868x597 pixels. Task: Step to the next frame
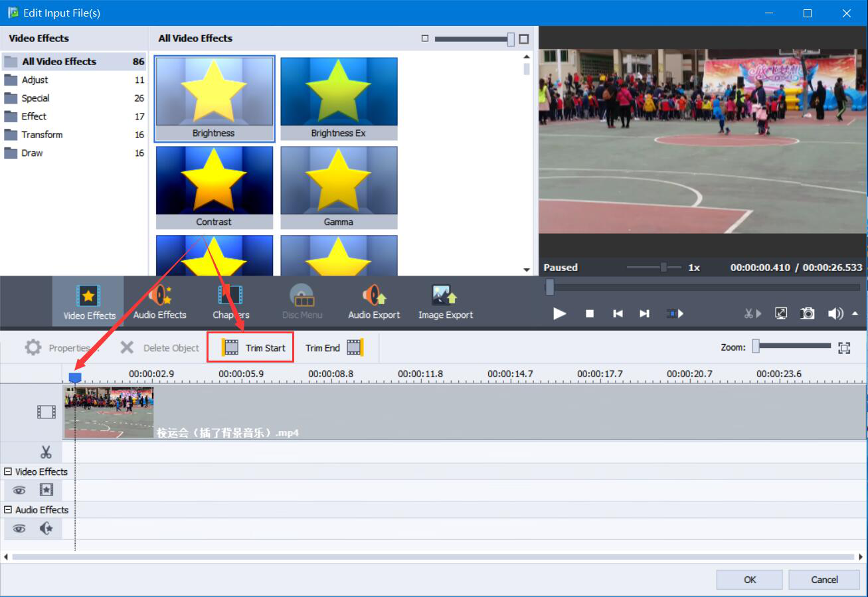[644, 313]
